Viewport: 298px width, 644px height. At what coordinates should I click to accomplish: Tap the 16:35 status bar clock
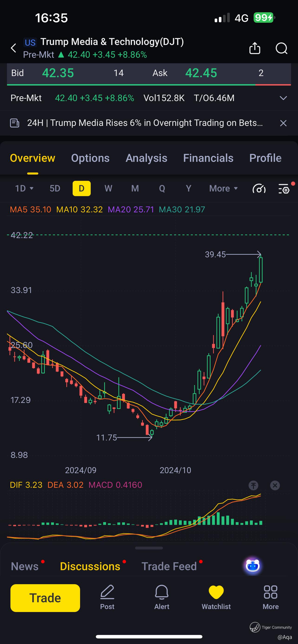pyautogui.click(x=52, y=18)
